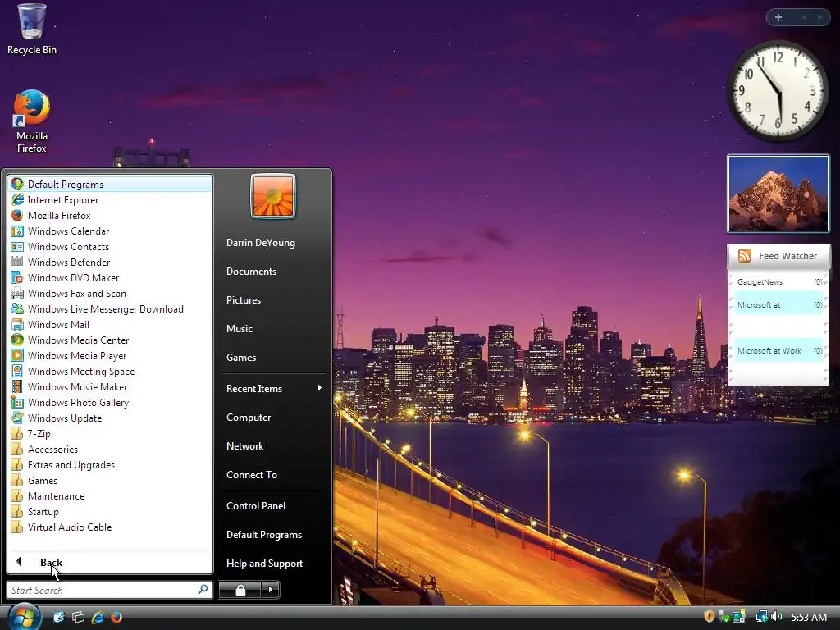The image size is (840, 630).
Task: Click the Windows Start orb
Action: click(x=24, y=617)
